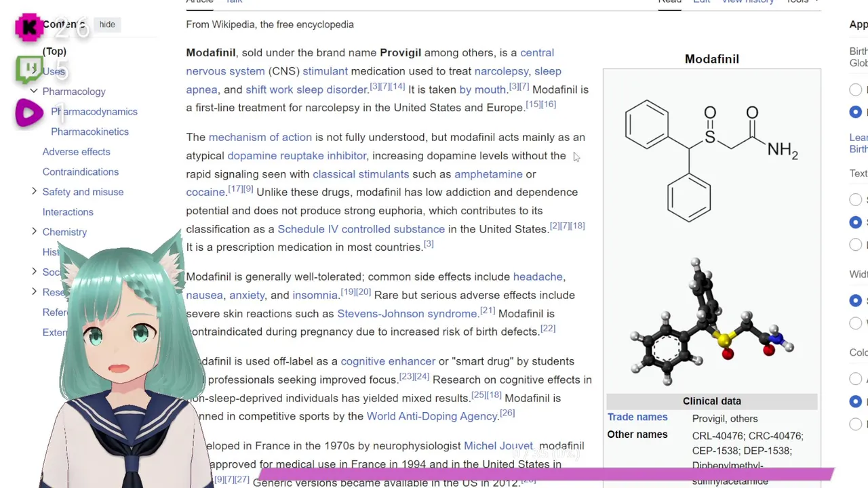Jump to citation [26] after World Anti-Doping Agency
The image size is (868, 488).
pyautogui.click(x=507, y=413)
